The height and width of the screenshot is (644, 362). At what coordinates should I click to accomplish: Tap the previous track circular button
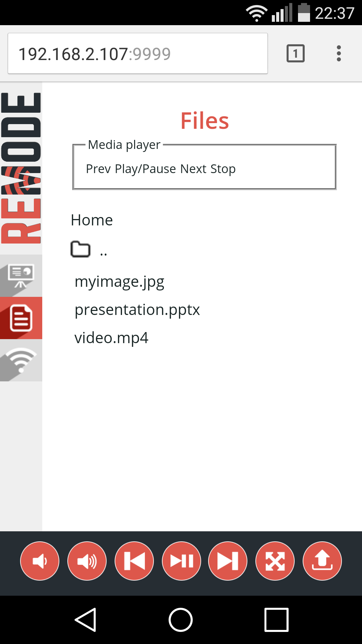click(134, 561)
